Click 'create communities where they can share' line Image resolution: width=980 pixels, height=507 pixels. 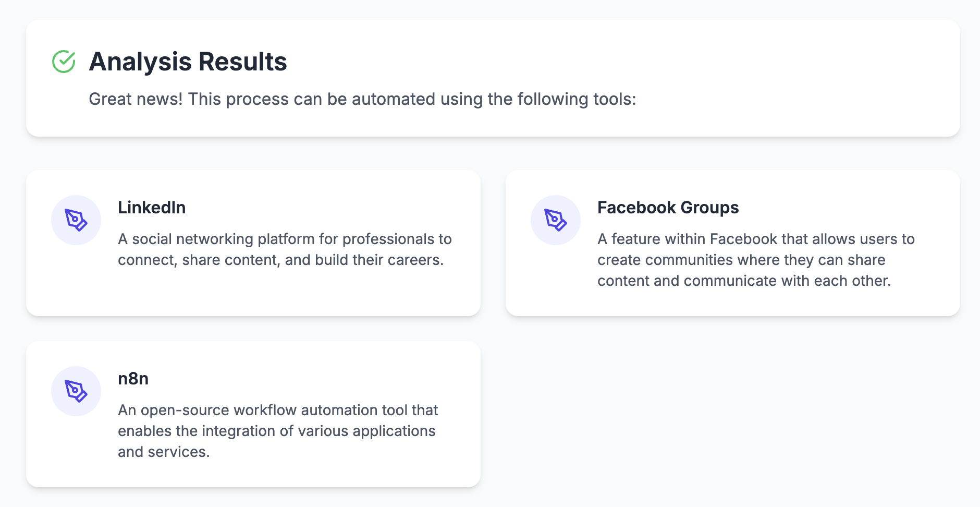[x=741, y=260]
